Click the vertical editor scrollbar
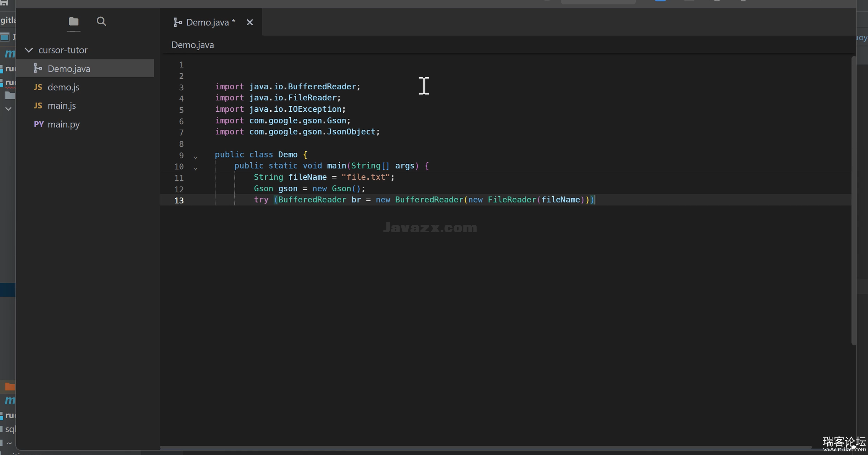The height and width of the screenshot is (455, 868). click(854, 200)
